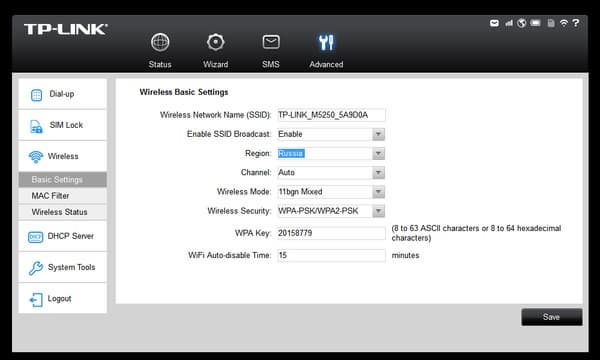Click the Dial-up sidebar icon
600x360 pixels.
pos(36,95)
